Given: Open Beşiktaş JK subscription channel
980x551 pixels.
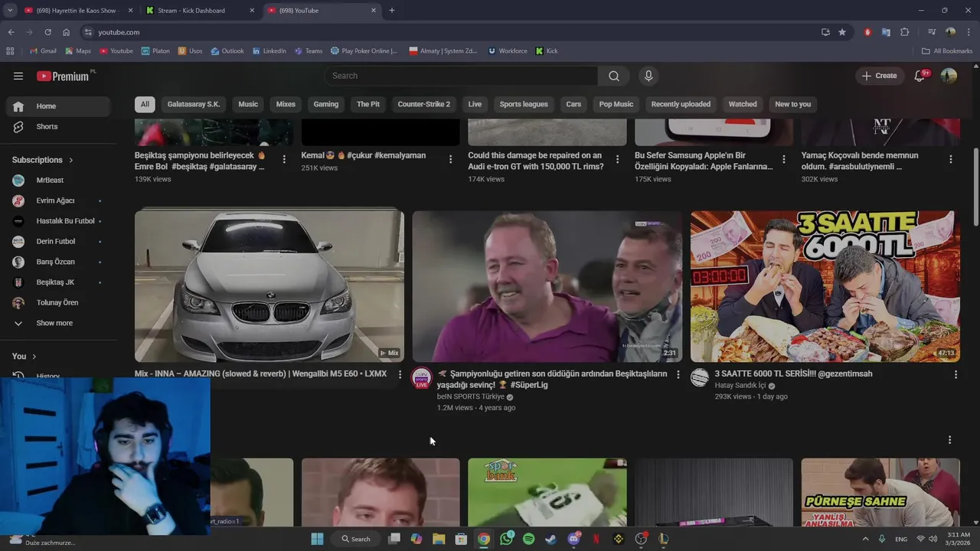Looking at the screenshot, I should click(x=58, y=282).
